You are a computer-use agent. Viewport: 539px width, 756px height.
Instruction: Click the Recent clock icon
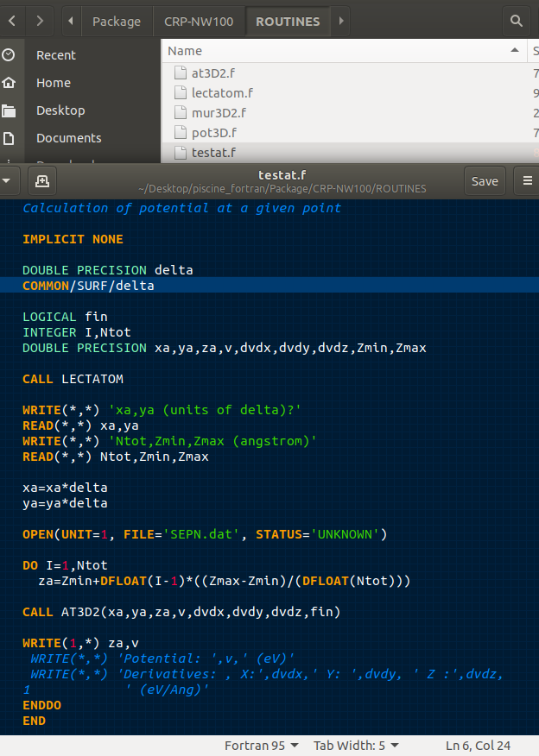point(8,55)
